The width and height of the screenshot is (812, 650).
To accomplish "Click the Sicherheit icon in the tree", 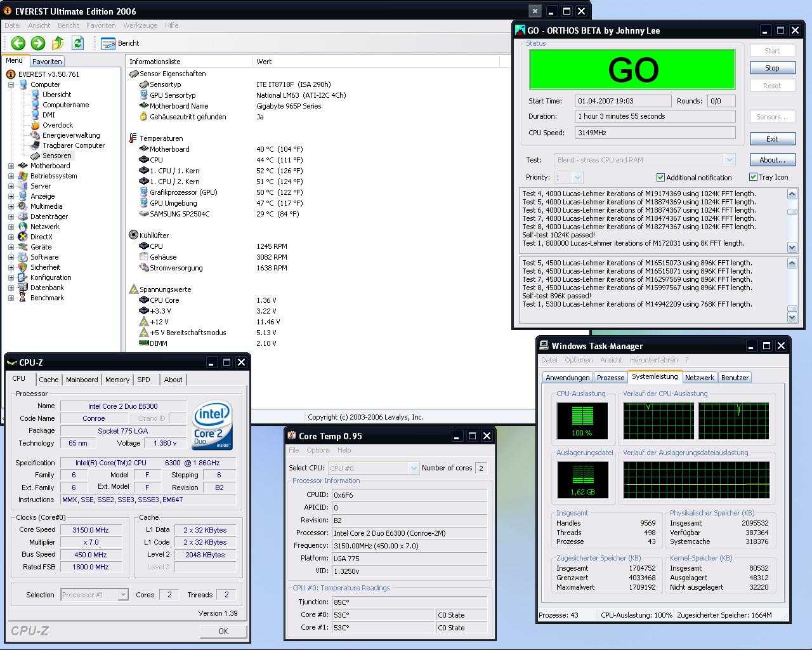I will (23, 267).
